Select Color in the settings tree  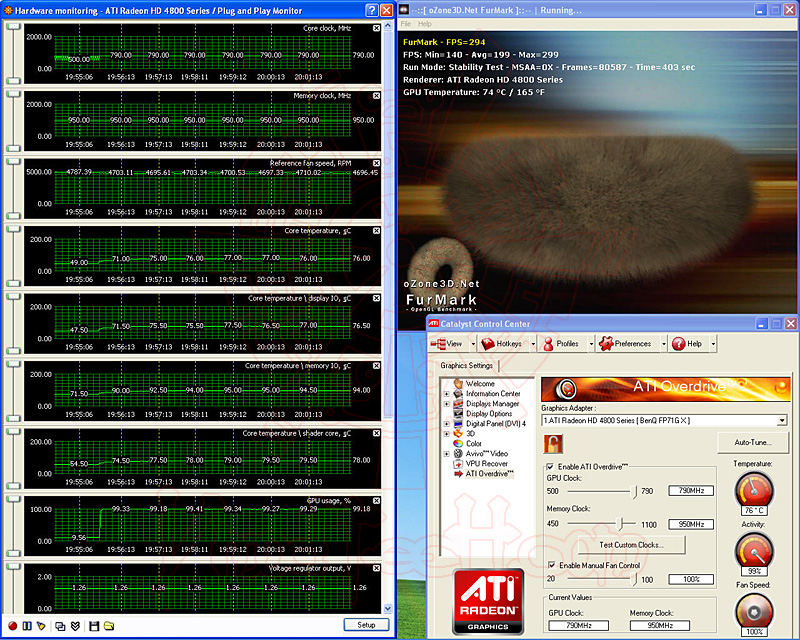473,444
